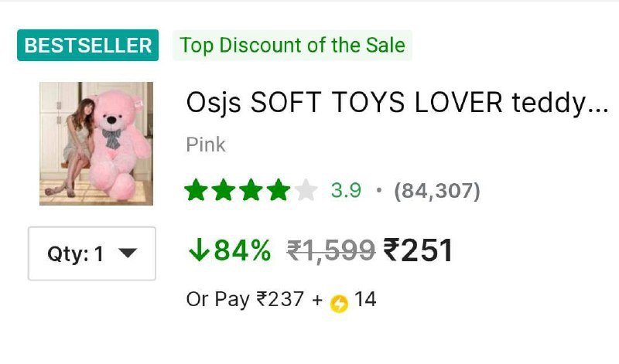619x364 pixels.
Task: Select the Or Pay ₹237 option
Action: (245, 300)
